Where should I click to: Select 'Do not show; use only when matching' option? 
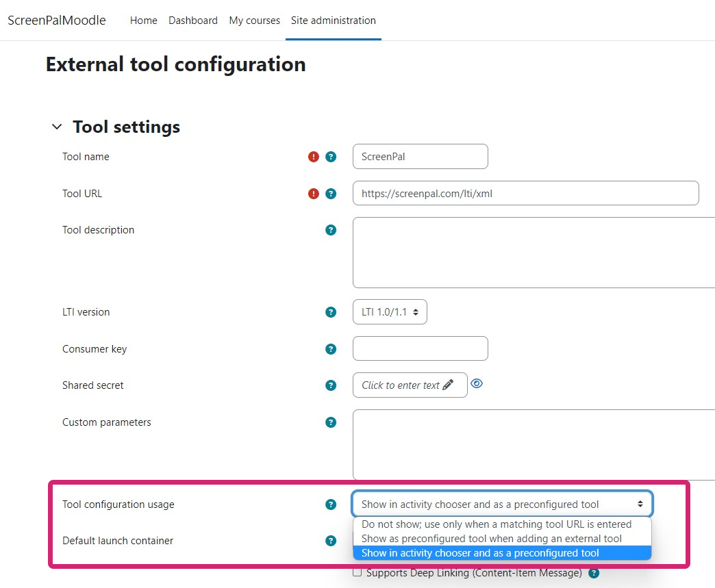point(502,524)
